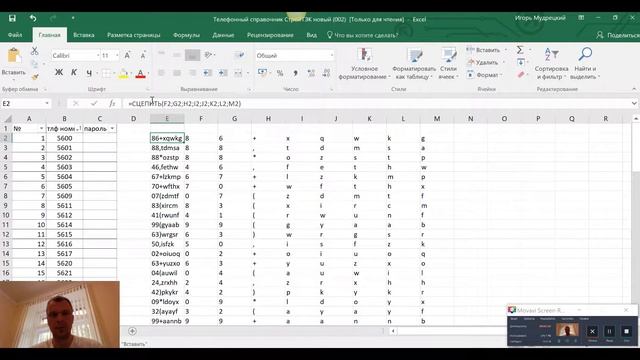Click the Clear eraser icon
The image size is (640, 360).
tap(521, 75)
